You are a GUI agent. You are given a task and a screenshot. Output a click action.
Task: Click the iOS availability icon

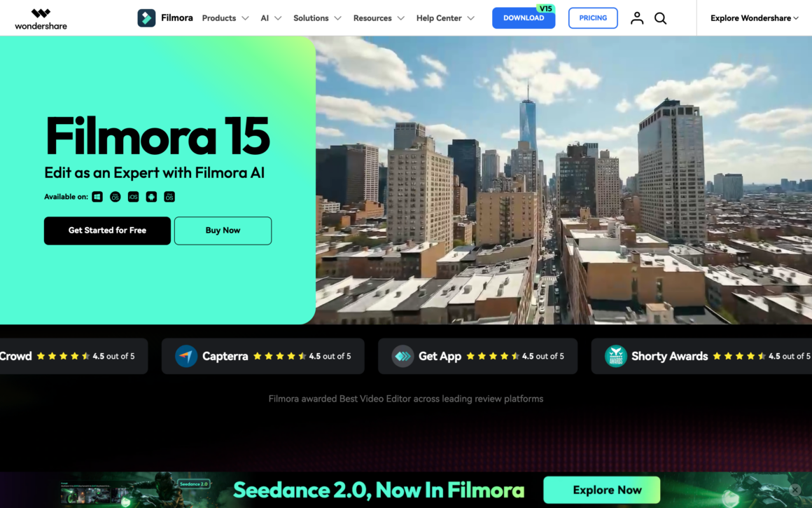(x=133, y=197)
